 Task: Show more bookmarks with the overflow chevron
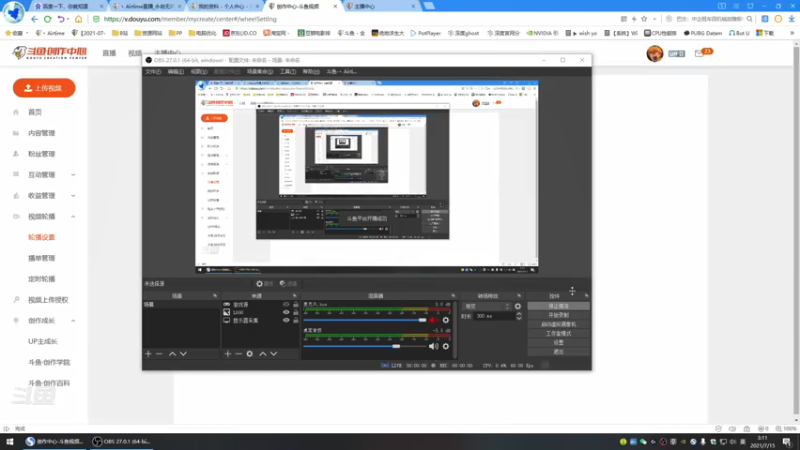tap(792, 33)
